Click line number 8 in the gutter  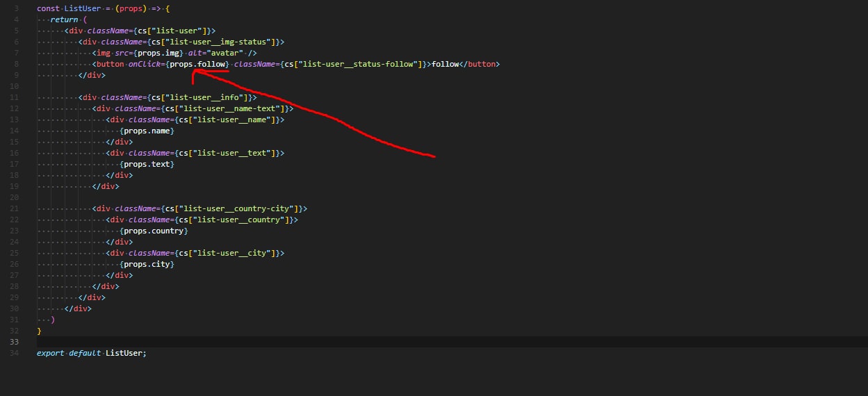click(17, 64)
